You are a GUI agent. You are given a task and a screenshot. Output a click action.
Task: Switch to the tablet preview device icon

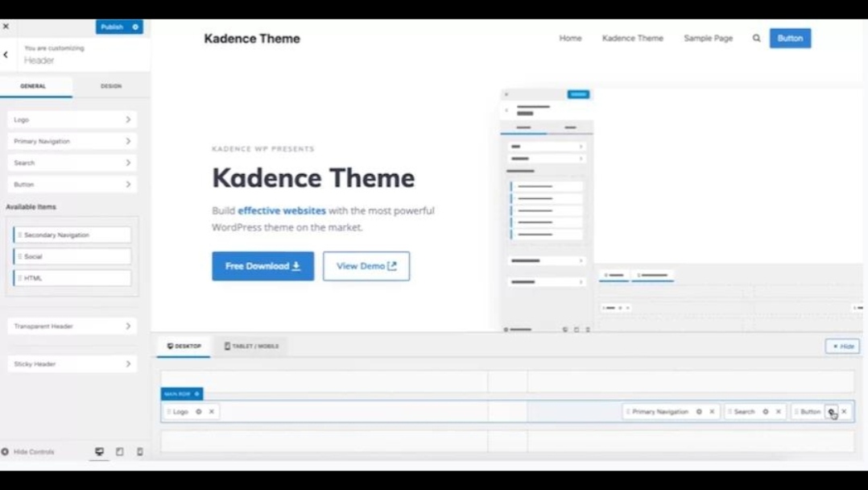118,452
